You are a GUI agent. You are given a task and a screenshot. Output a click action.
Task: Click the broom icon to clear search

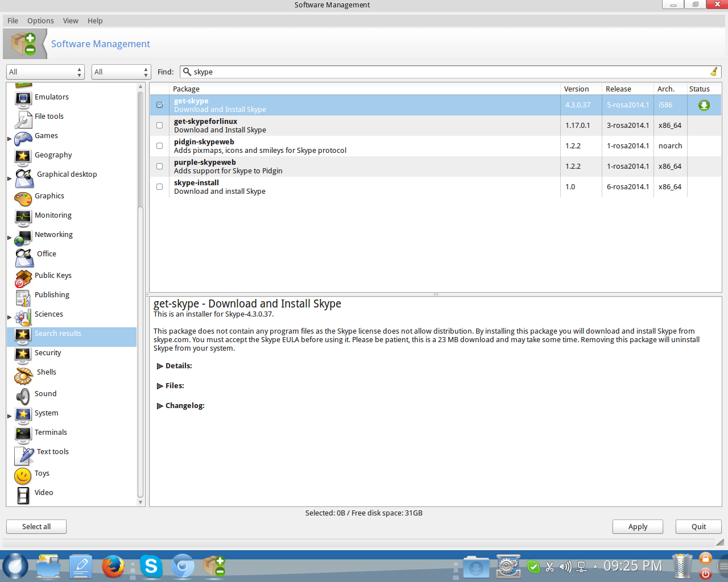coord(714,72)
